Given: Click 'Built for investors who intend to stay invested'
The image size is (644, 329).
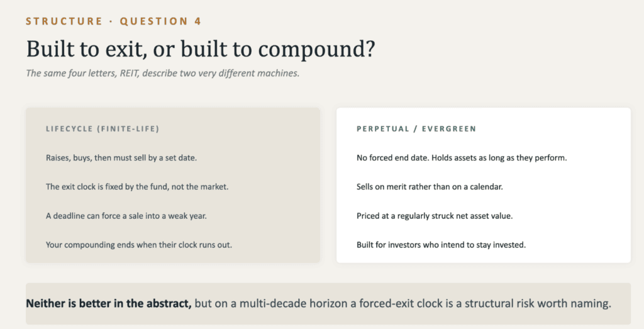Looking at the screenshot, I should point(441,245).
